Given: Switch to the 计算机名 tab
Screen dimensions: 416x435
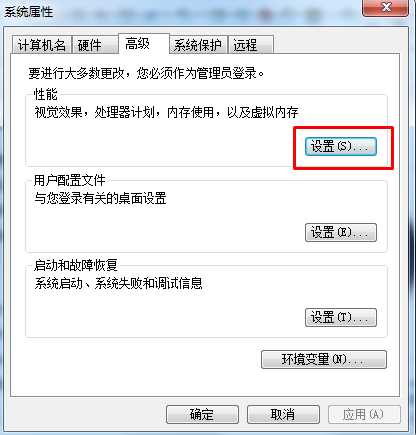Looking at the screenshot, I should pos(42,45).
